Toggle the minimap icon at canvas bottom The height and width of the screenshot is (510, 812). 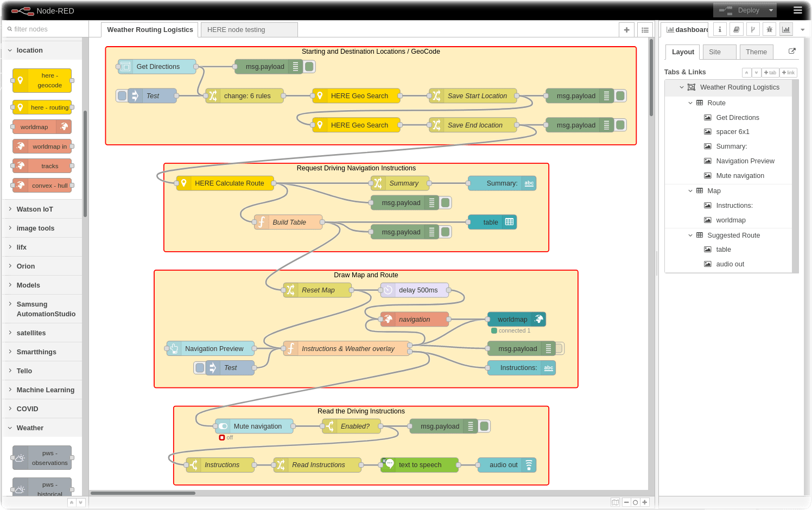point(615,502)
